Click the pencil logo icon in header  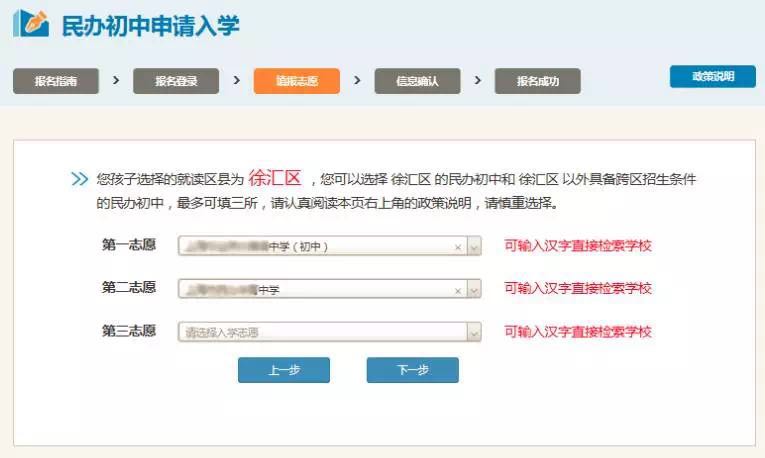(x=31, y=24)
